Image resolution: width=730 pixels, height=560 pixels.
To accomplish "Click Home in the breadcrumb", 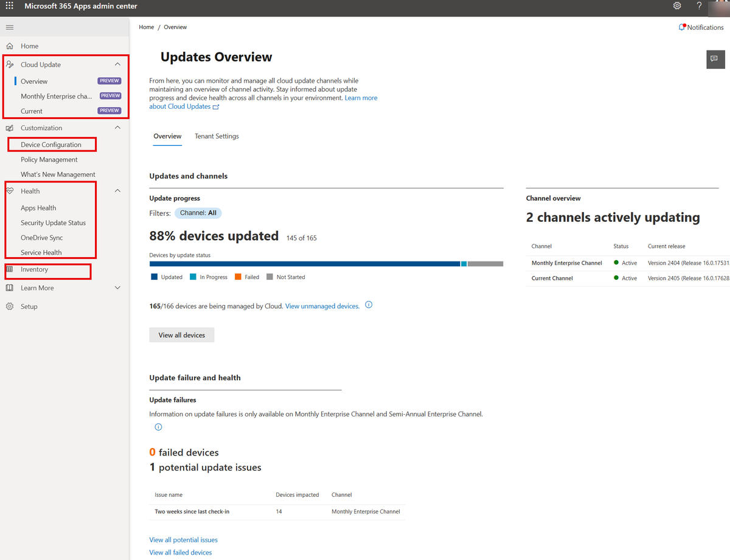I will (x=147, y=27).
